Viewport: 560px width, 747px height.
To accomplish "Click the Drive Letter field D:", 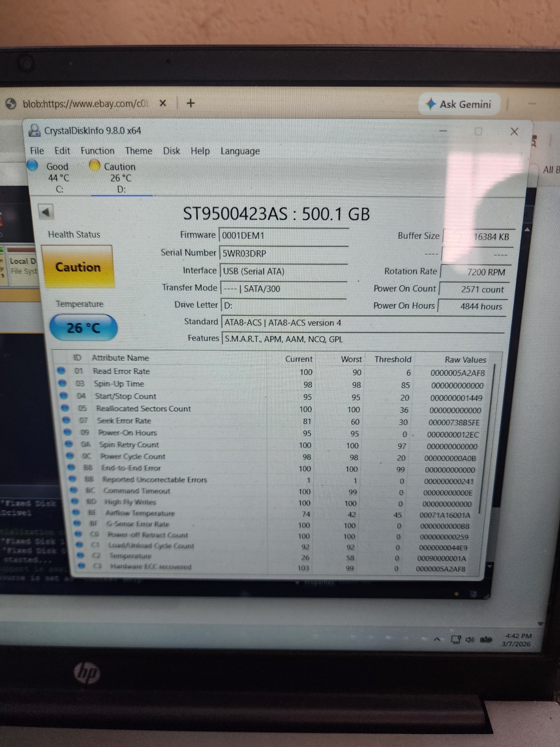I will click(x=284, y=305).
